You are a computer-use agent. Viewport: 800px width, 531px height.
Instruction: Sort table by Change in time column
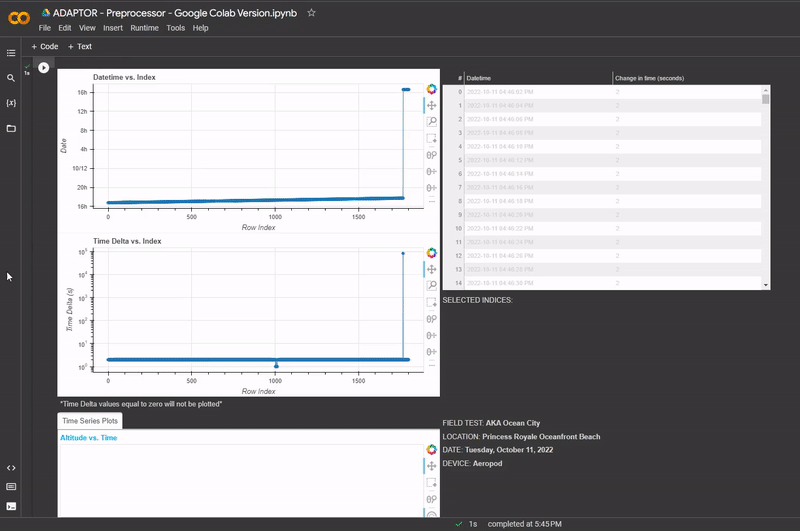coord(691,78)
